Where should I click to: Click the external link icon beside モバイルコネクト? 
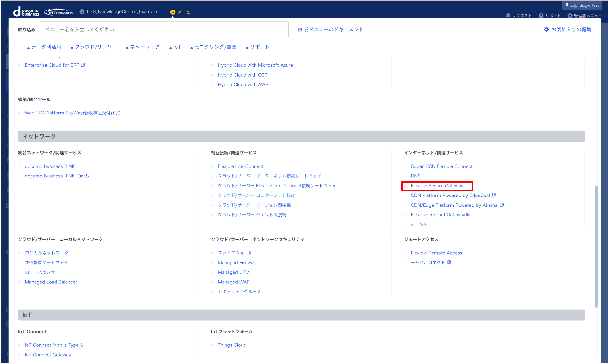tap(448, 262)
